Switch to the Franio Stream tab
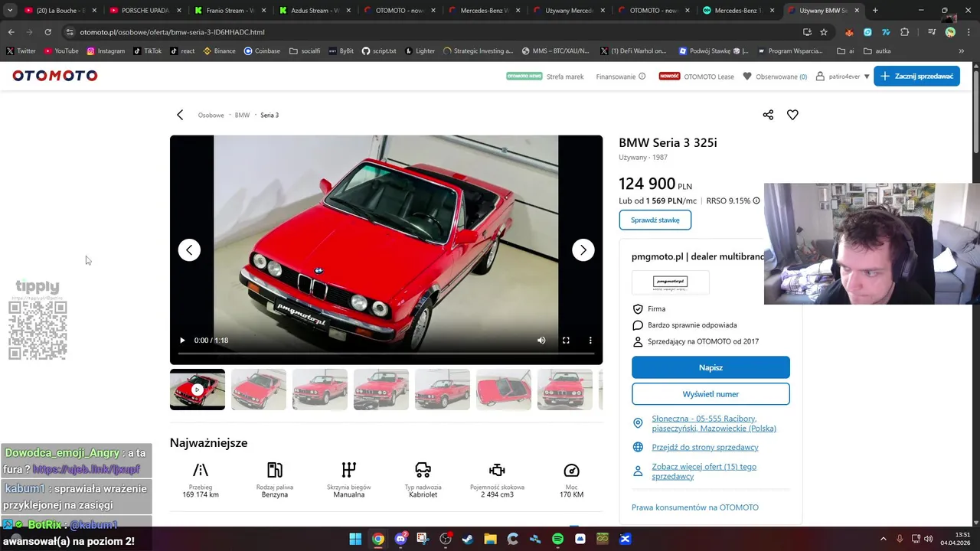 (230, 11)
